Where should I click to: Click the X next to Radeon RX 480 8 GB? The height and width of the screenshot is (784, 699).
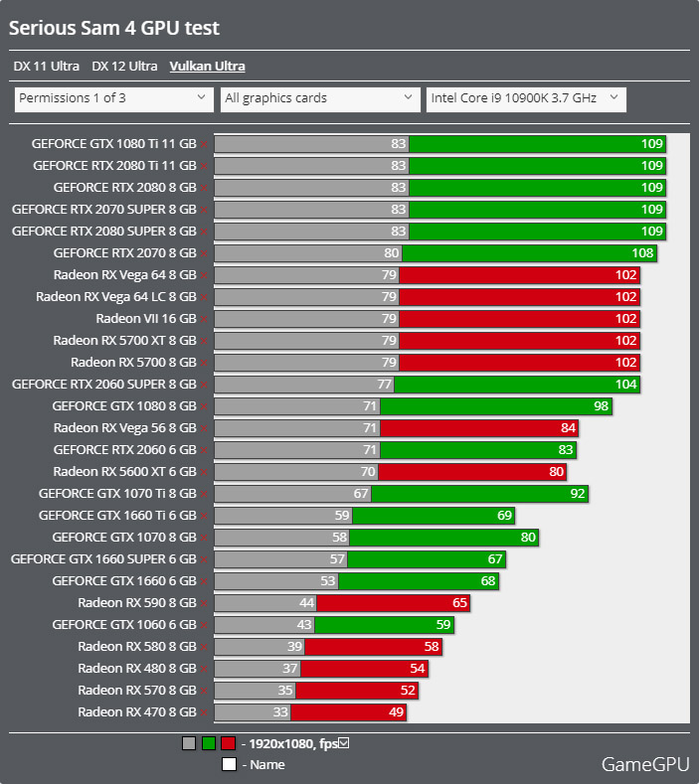204,669
